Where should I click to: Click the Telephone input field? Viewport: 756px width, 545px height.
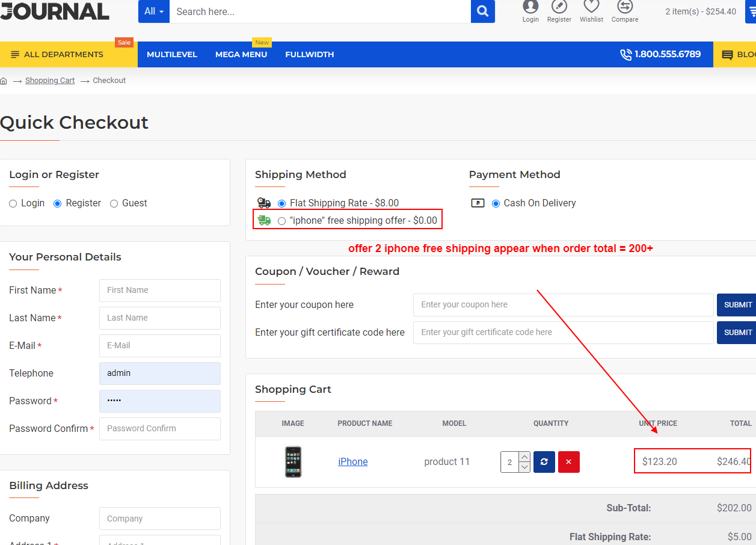tap(160, 374)
